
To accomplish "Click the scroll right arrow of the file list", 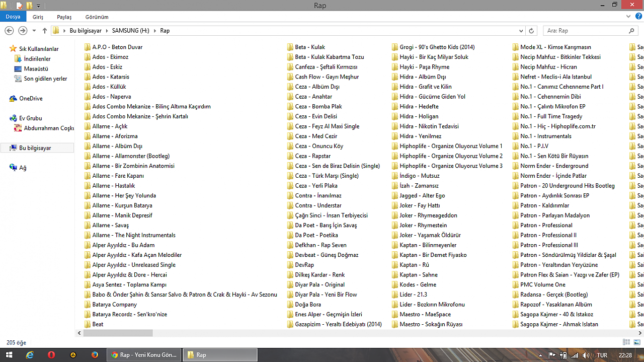I will click(640, 333).
